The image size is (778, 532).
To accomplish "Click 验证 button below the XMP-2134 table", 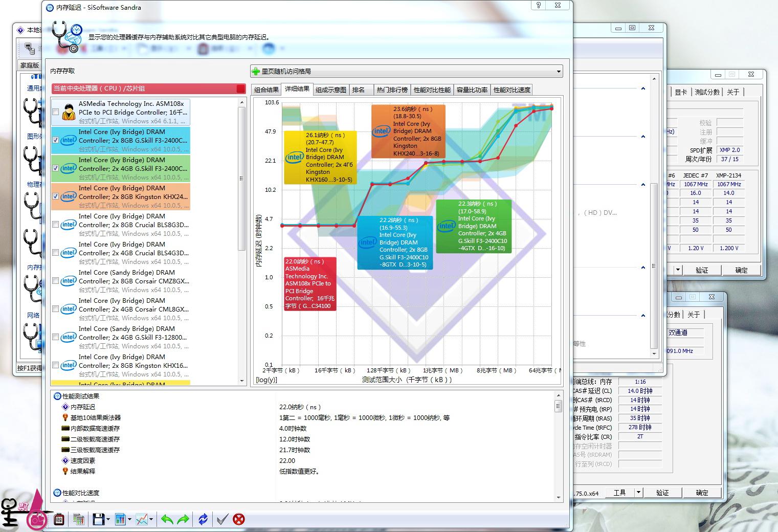I will [x=702, y=270].
